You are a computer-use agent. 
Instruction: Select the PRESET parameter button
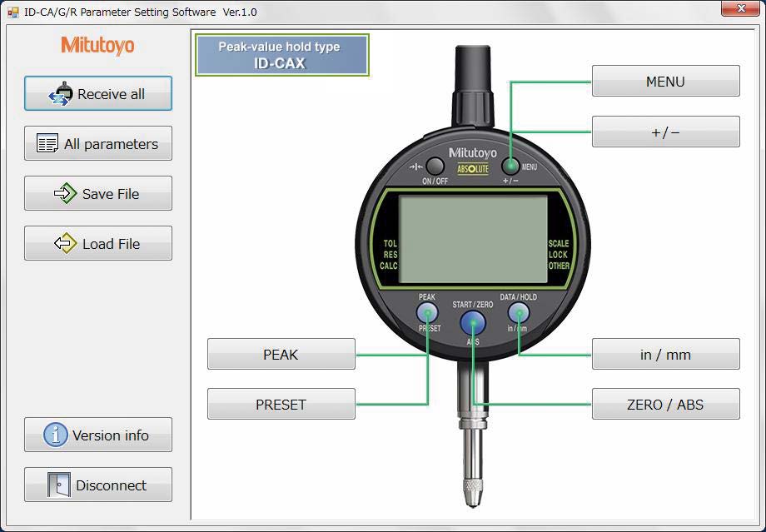tap(281, 404)
